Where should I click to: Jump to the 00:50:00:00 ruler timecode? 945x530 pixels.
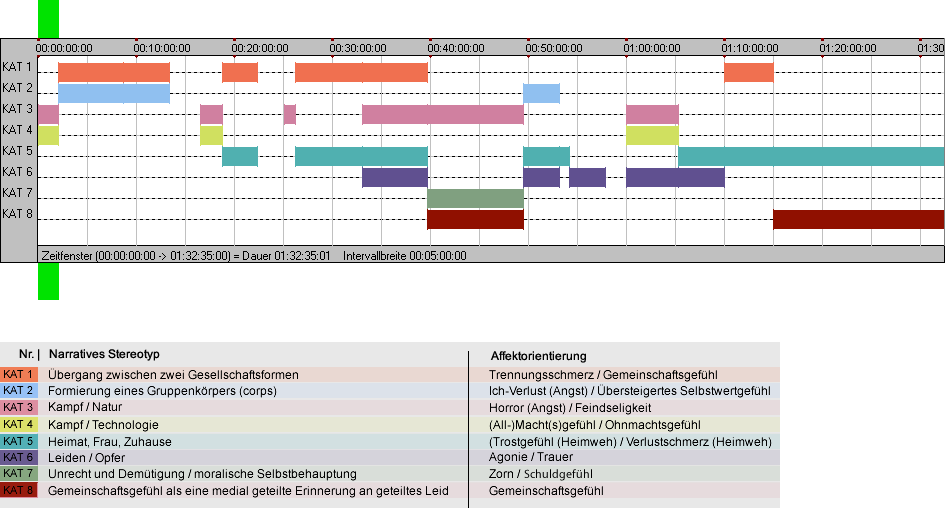pyautogui.click(x=554, y=48)
